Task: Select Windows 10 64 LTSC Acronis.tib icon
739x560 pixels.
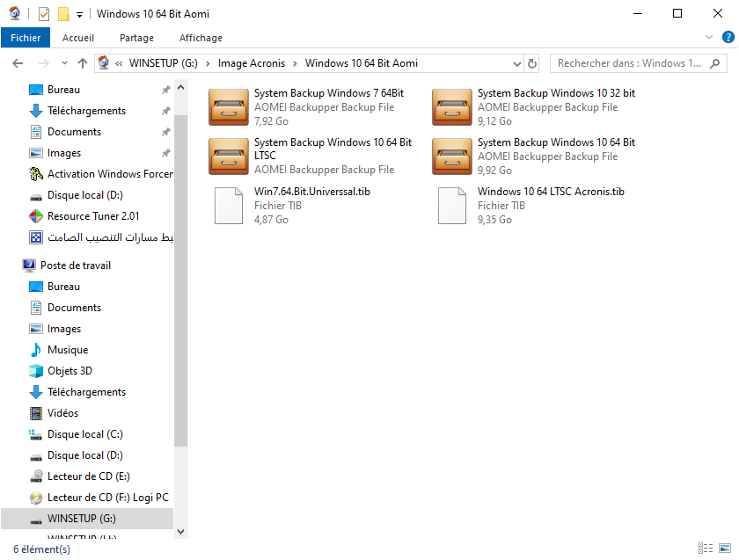Action: click(452, 206)
